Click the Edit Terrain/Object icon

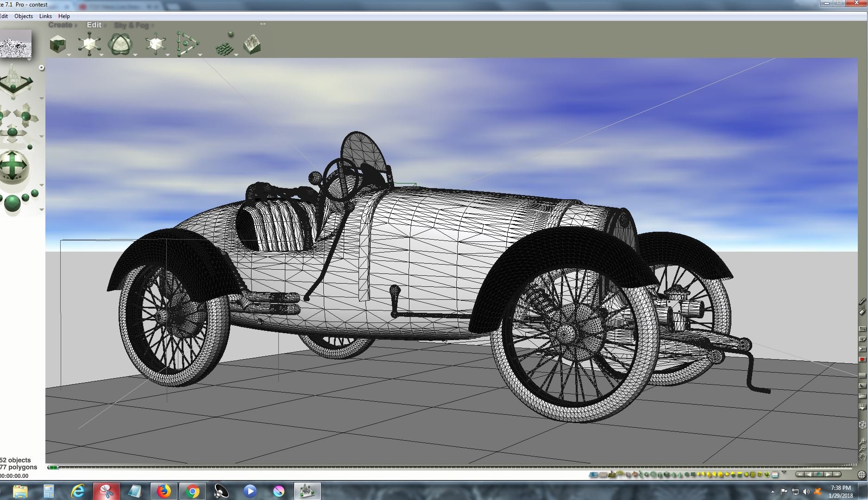252,44
